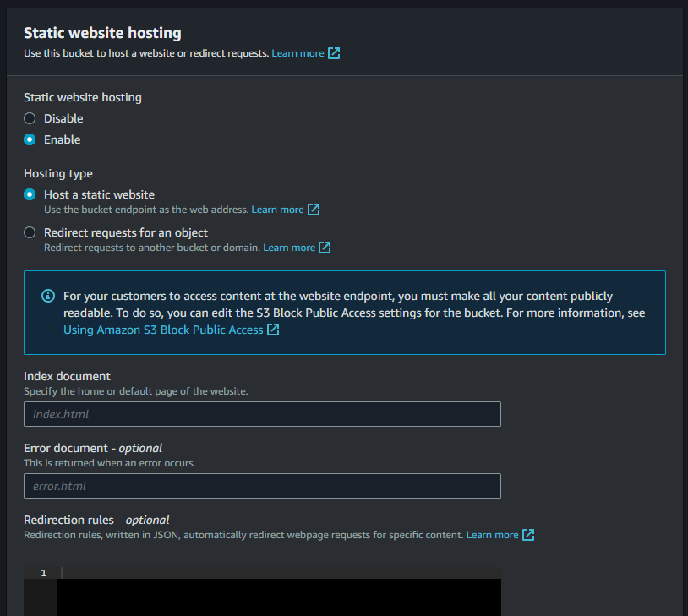
Task: Click external link icon under Host a static website
Action: pyautogui.click(x=314, y=210)
